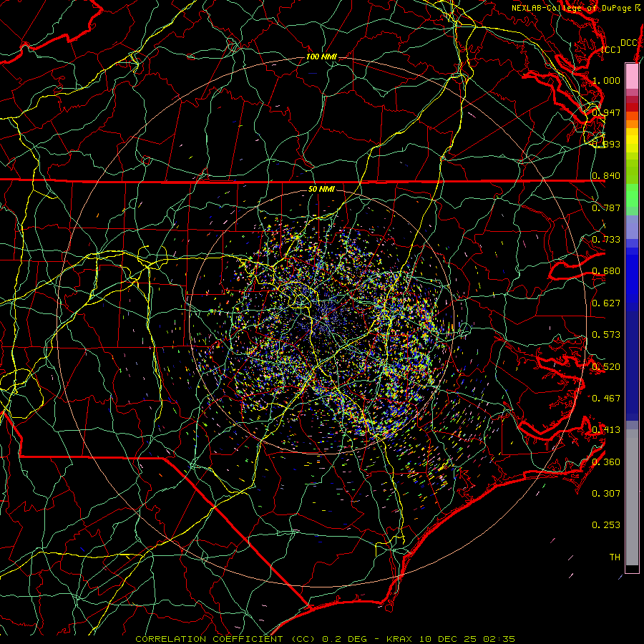644x644 pixels.
Task: Click the KRAX radar site identifier
Action: (399, 639)
